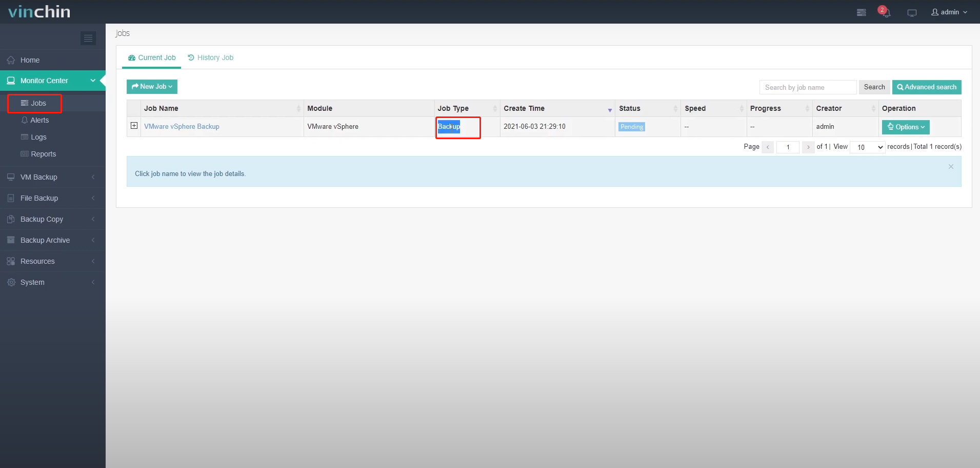Focus the Search by job name field
The image size is (980, 468).
coord(808,87)
